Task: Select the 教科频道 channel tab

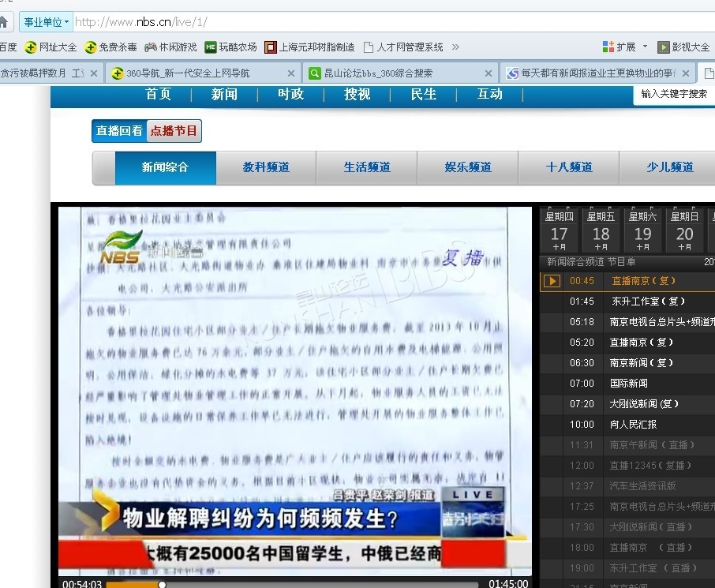Action: pos(266,167)
